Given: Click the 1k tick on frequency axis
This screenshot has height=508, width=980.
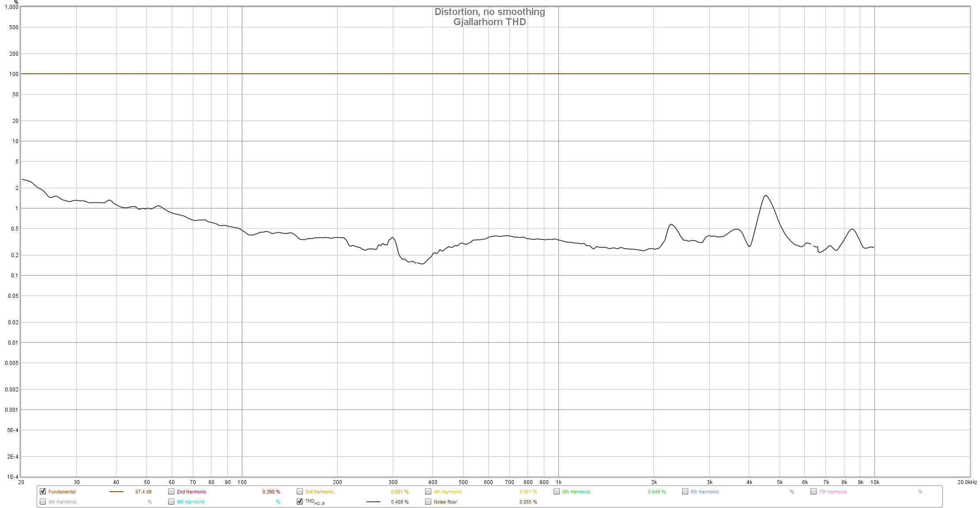Looking at the screenshot, I should click(558, 482).
